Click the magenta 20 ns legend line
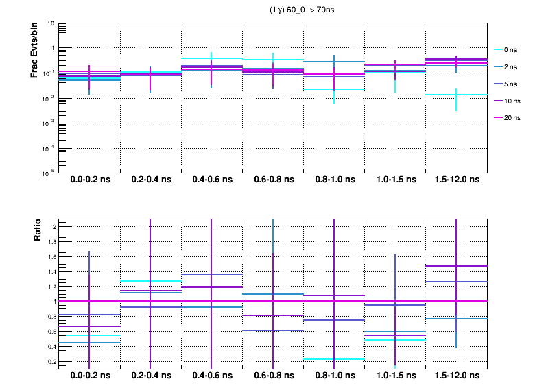Image resolution: width=546 pixels, height=392 pixels. coord(499,117)
